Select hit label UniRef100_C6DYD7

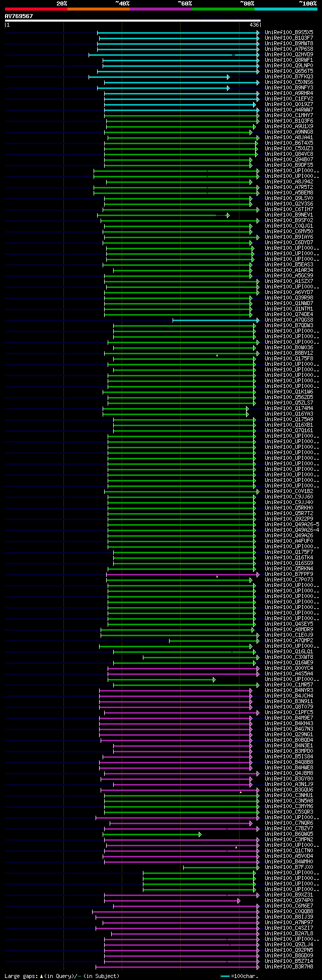point(289,242)
